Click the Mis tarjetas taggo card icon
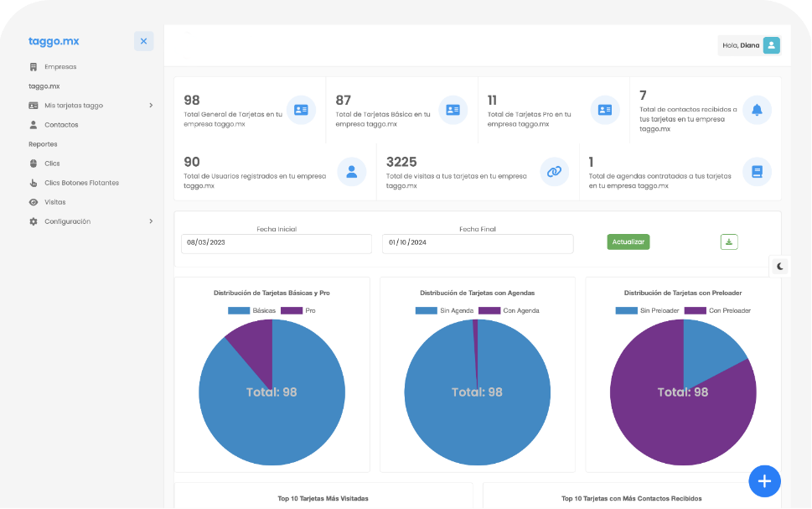Image resolution: width=812 pixels, height=509 pixels. [x=34, y=105]
